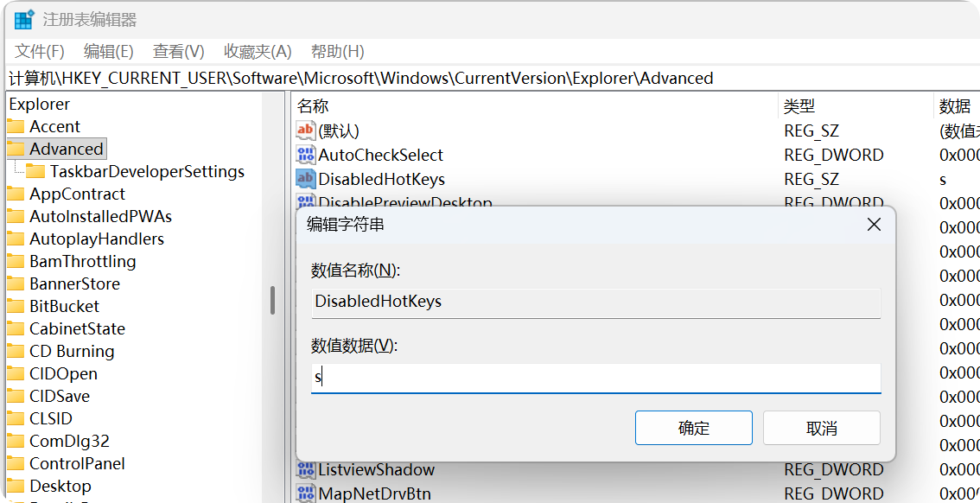Click the MapNetDrvBtn DWORD value icon
The width and height of the screenshot is (980, 503).
[x=305, y=494]
